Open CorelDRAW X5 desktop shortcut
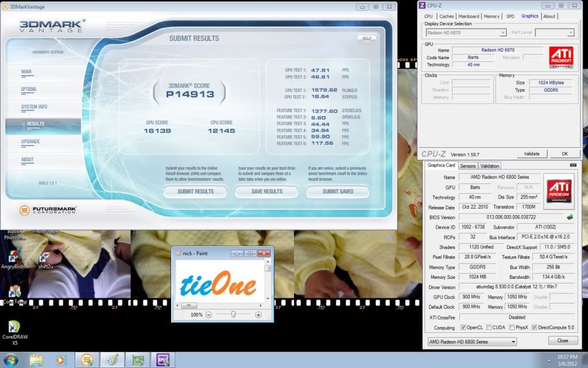 click(14, 332)
